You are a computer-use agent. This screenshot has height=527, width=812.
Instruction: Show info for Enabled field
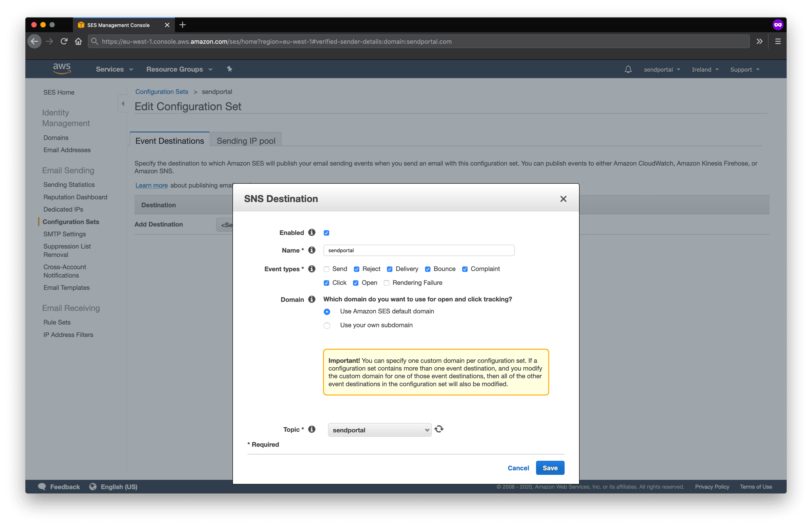click(x=312, y=232)
